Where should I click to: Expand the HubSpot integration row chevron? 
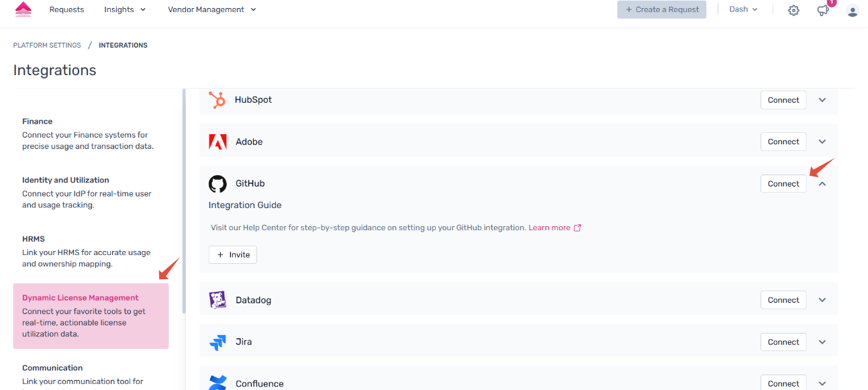click(822, 100)
